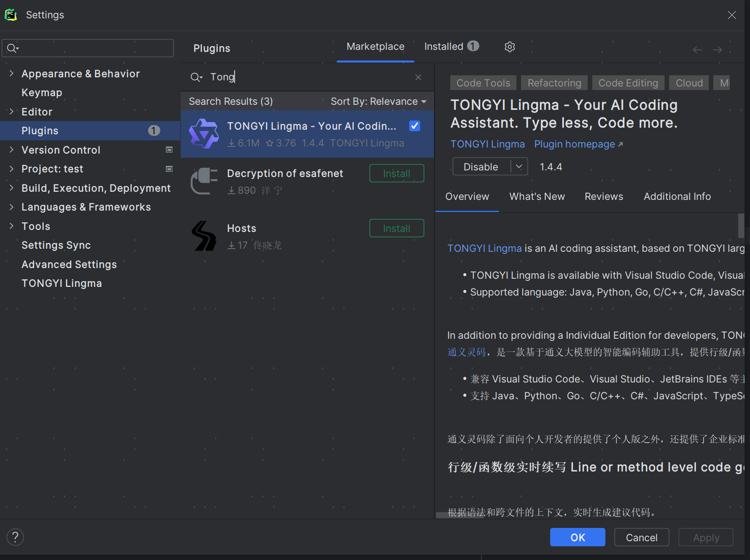Click the Project: test project-level marker icon

pyautogui.click(x=169, y=169)
